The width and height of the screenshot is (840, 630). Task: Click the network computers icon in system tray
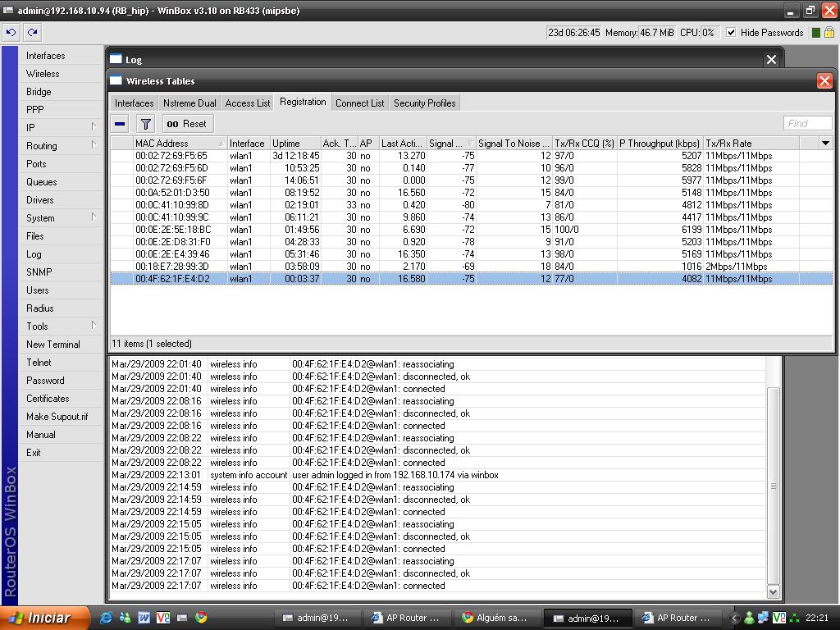tap(764, 619)
